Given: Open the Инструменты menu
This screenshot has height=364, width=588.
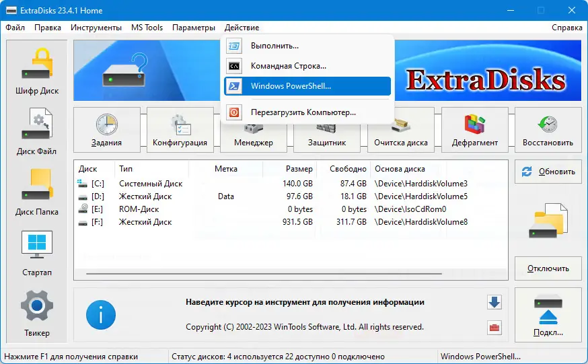Looking at the screenshot, I should click(96, 28).
